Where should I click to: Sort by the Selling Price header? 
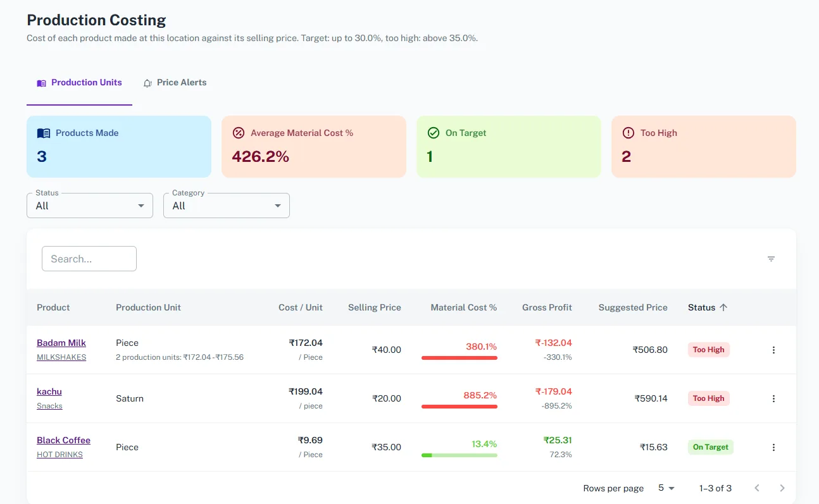pos(375,307)
